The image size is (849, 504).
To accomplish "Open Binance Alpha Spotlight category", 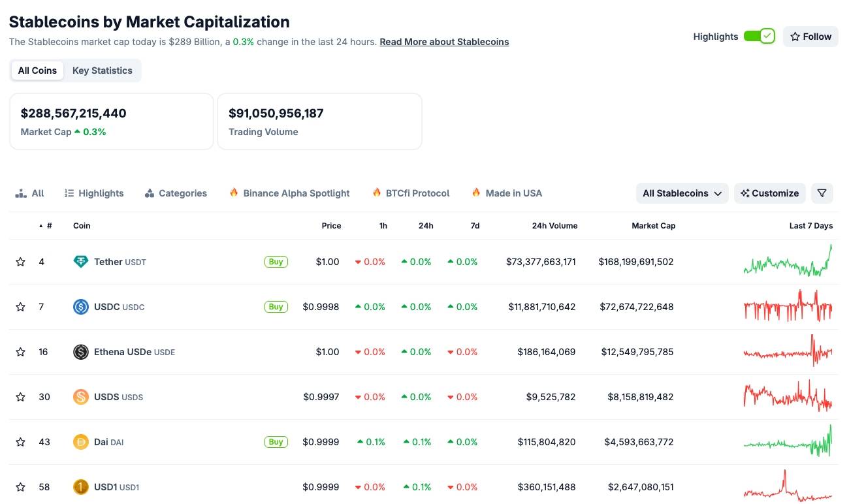I will point(289,193).
